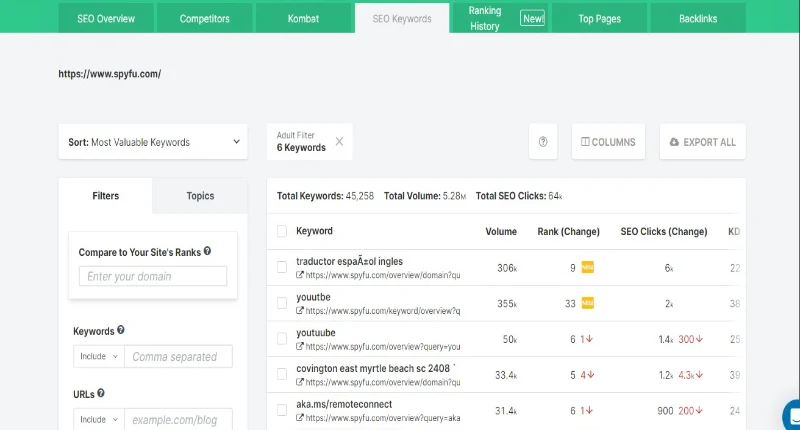Click the aka.ms/remoteconnect keyword text
Viewport: 800px width, 430px height.
tap(344, 404)
